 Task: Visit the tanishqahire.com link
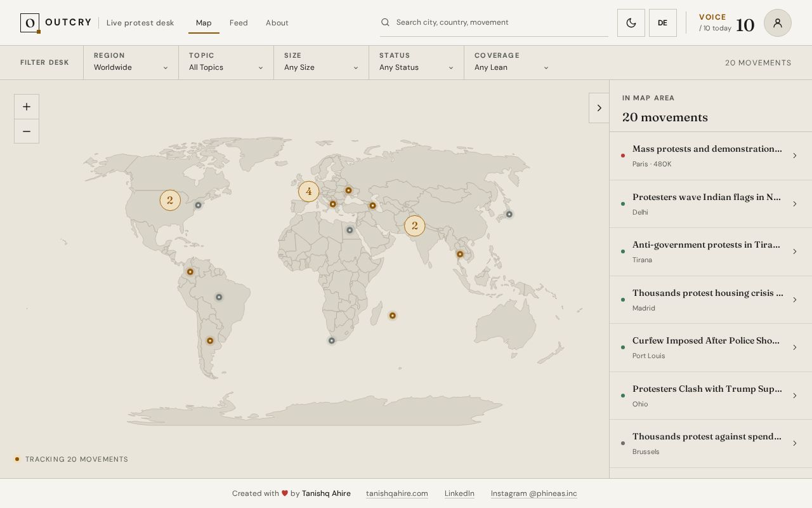[397, 493]
